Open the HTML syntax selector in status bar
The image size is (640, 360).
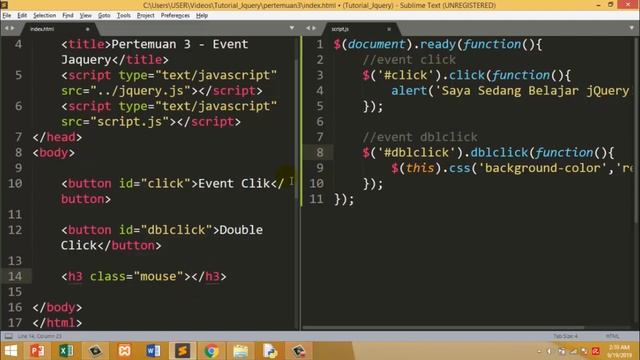point(612,336)
